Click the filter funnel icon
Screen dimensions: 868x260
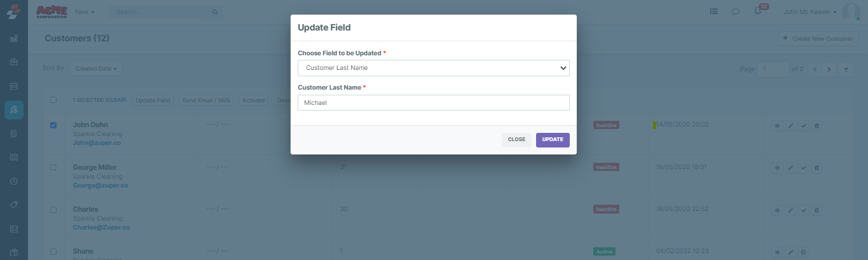point(845,69)
